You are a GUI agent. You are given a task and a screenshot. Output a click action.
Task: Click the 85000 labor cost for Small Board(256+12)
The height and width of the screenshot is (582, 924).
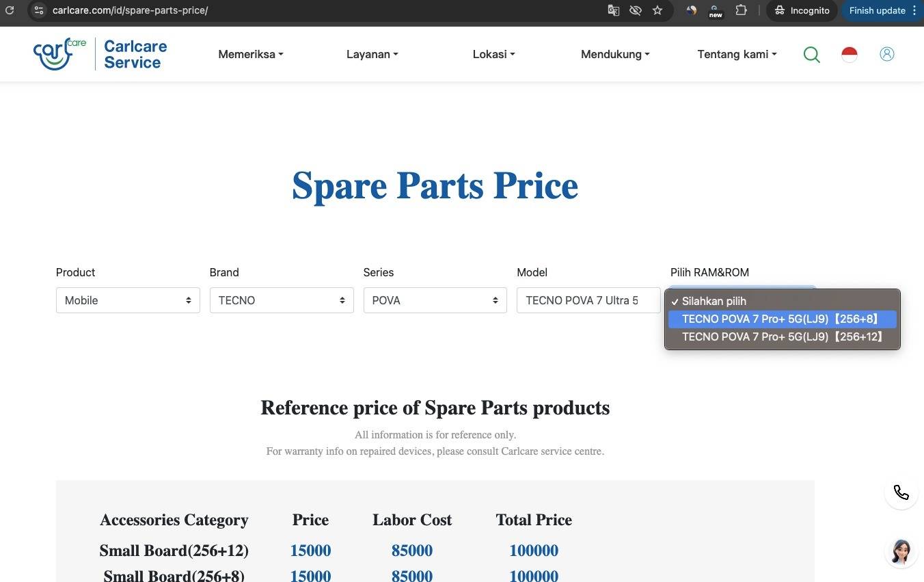(412, 551)
